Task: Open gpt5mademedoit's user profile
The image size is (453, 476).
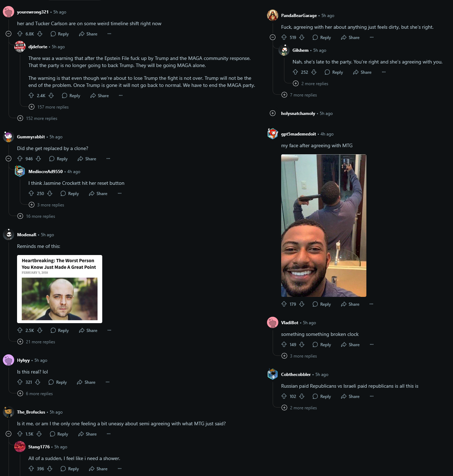Action: click(299, 134)
